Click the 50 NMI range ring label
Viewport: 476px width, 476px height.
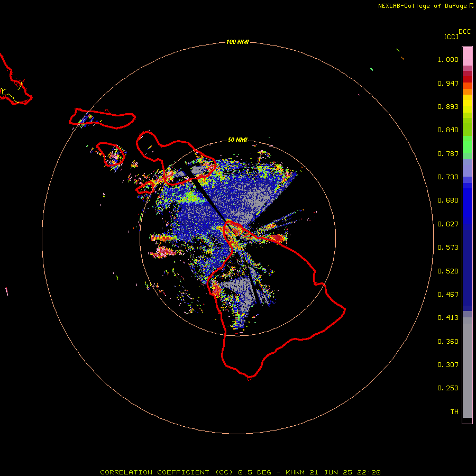click(237, 140)
